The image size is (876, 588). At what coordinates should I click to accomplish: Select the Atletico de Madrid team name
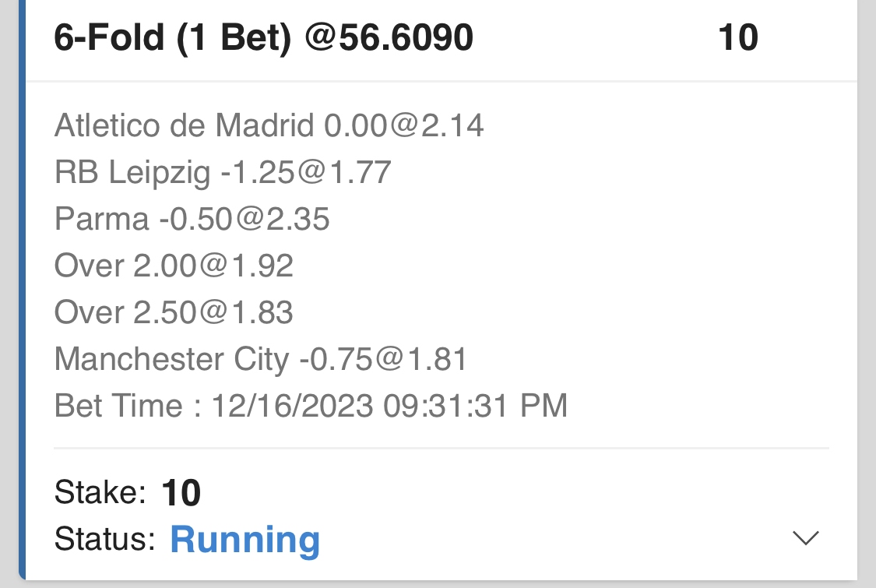point(184,125)
